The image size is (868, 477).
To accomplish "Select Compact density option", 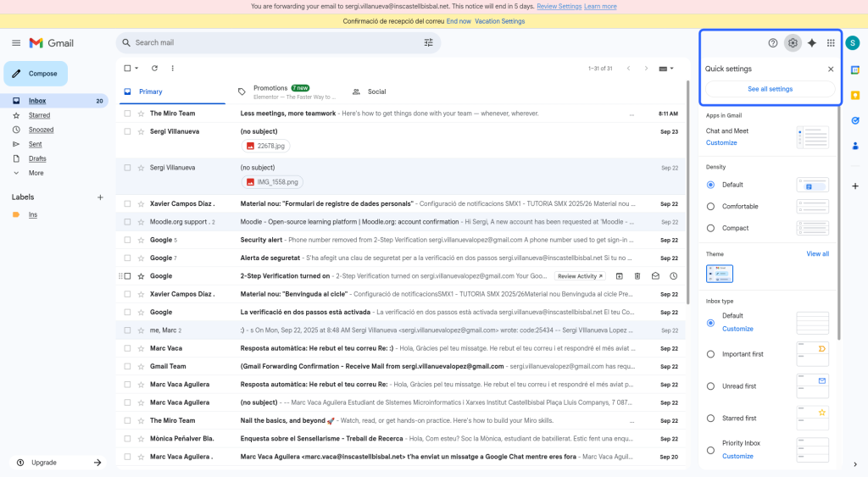I will click(x=710, y=228).
